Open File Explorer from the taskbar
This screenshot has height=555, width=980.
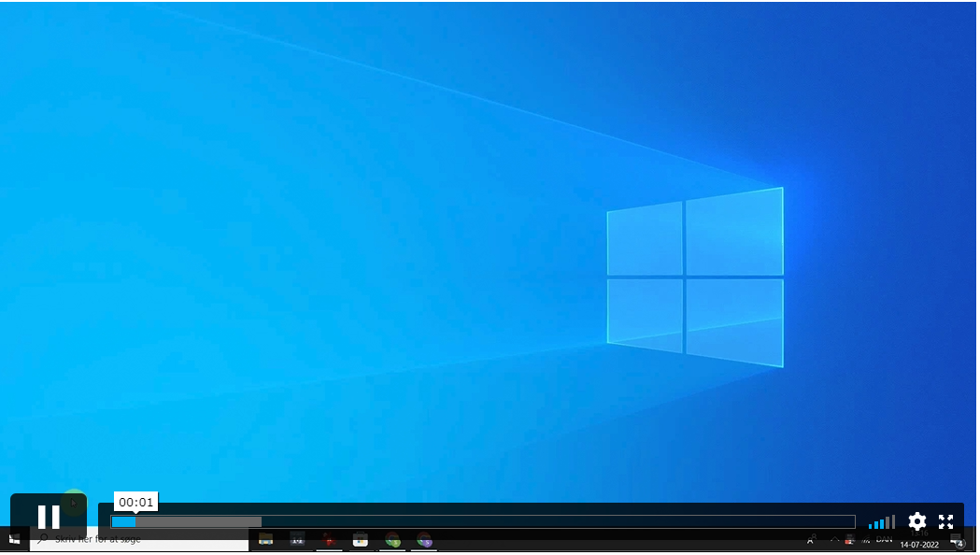pyautogui.click(x=265, y=539)
